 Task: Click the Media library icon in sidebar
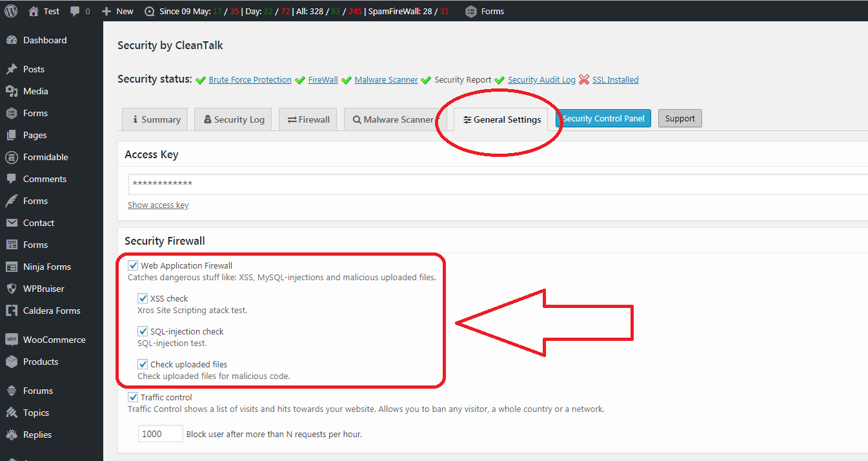pos(11,91)
